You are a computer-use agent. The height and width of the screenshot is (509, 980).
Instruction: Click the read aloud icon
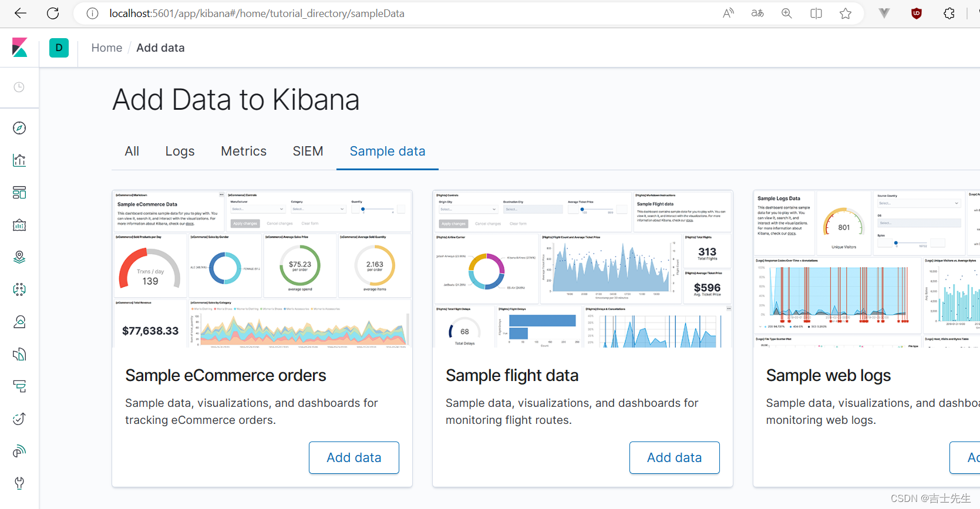728,13
